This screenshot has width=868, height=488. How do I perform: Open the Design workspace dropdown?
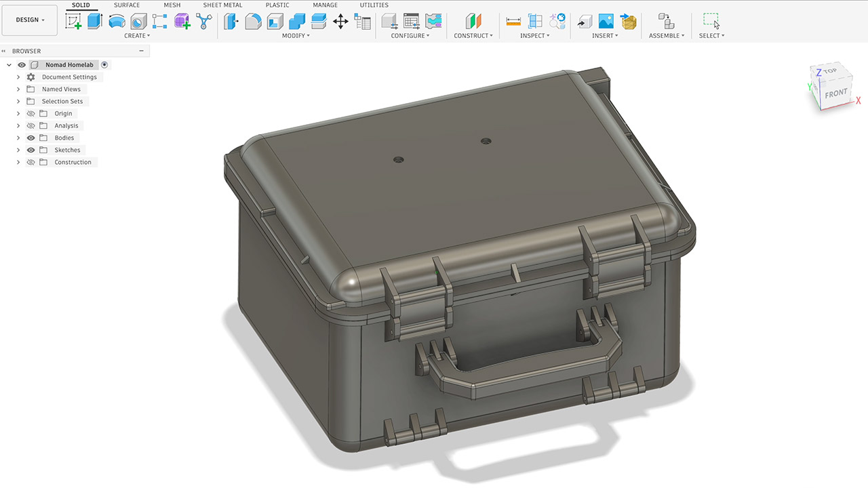click(30, 20)
